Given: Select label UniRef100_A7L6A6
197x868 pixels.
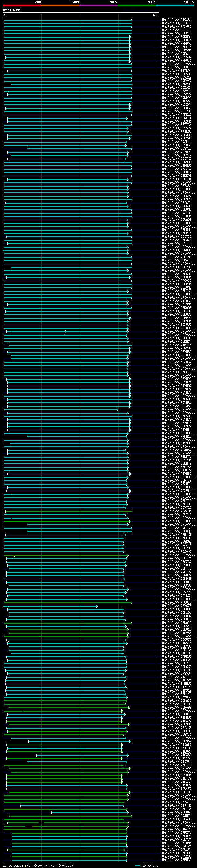Looking at the screenshot, I should click(177, 399).
